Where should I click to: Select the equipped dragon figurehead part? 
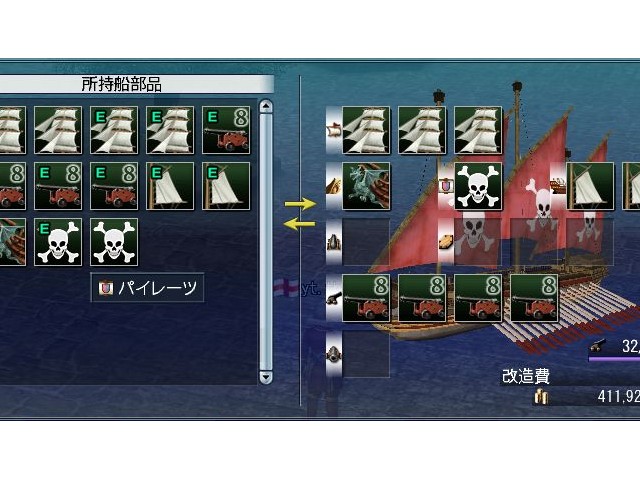366,186
